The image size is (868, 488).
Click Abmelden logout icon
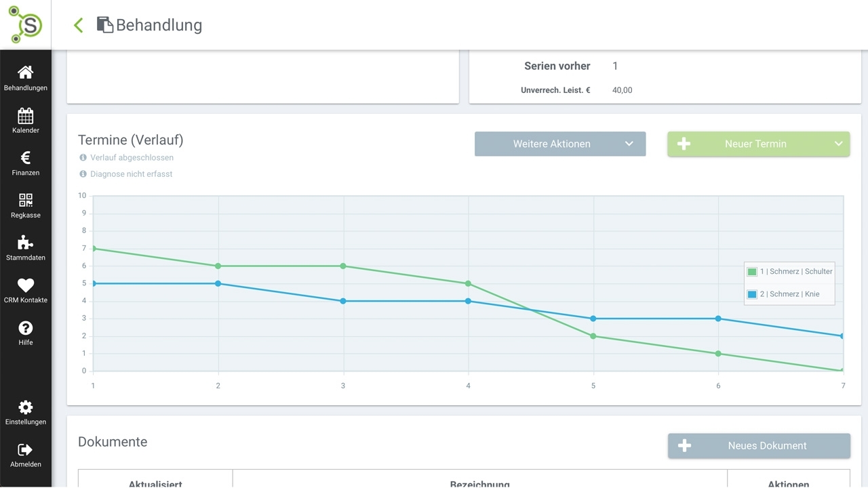[x=25, y=450]
